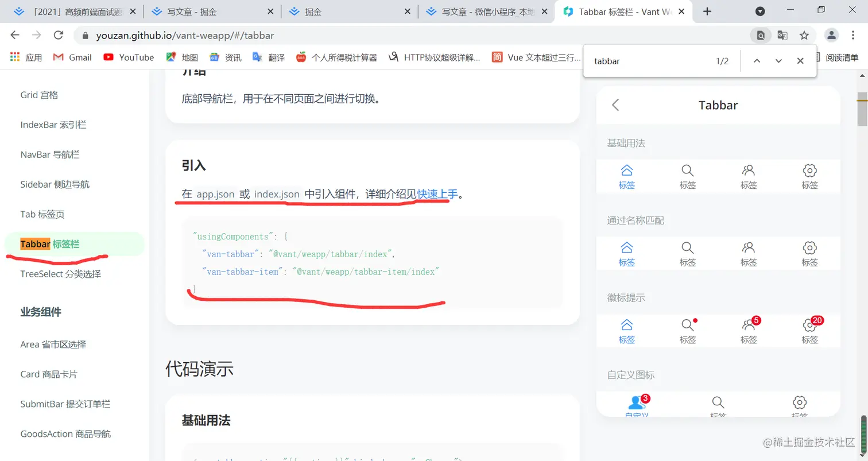The width and height of the screenshot is (868, 461).
Task: Bookmark this page with the star icon
Action: (x=804, y=35)
